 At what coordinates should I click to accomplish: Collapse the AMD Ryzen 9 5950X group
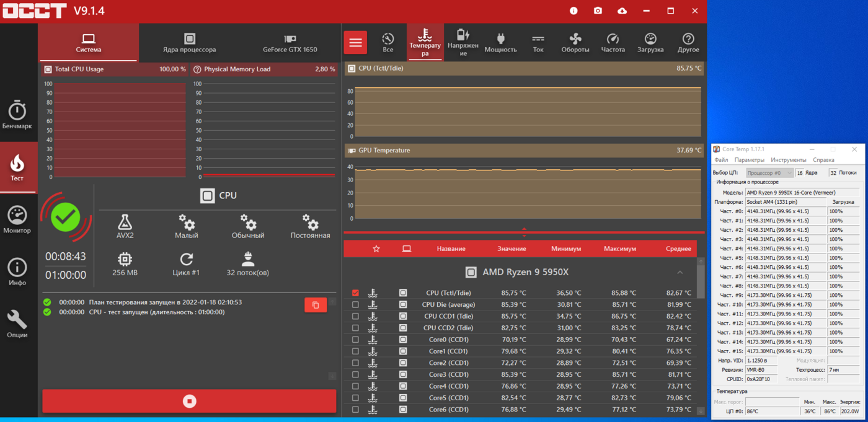pyautogui.click(x=680, y=273)
